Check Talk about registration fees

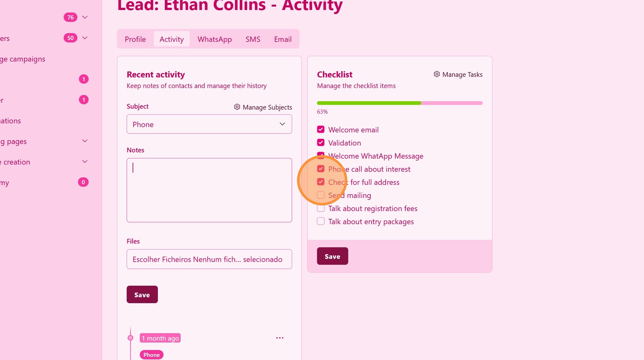pos(321,208)
